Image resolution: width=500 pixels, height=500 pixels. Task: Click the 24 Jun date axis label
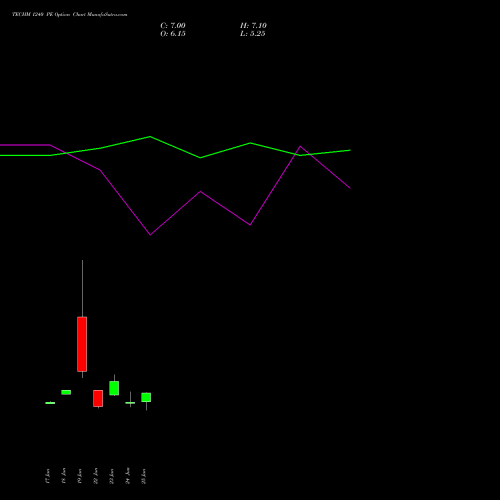pos(128,476)
